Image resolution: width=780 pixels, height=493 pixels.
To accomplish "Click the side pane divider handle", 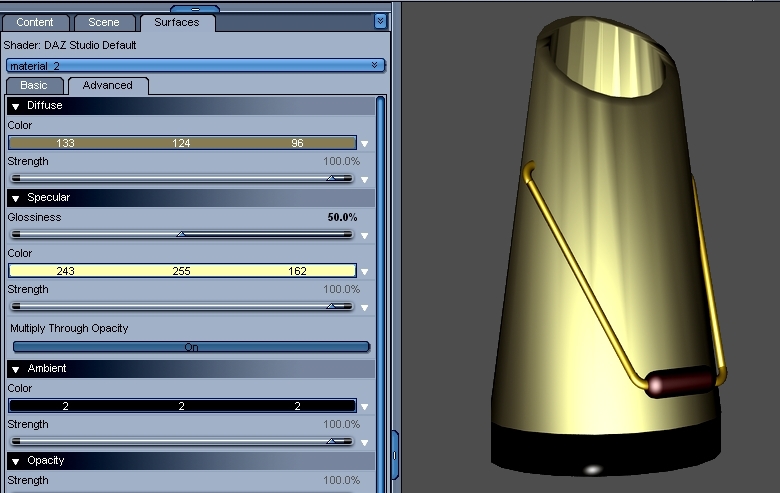I will (395, 455).
